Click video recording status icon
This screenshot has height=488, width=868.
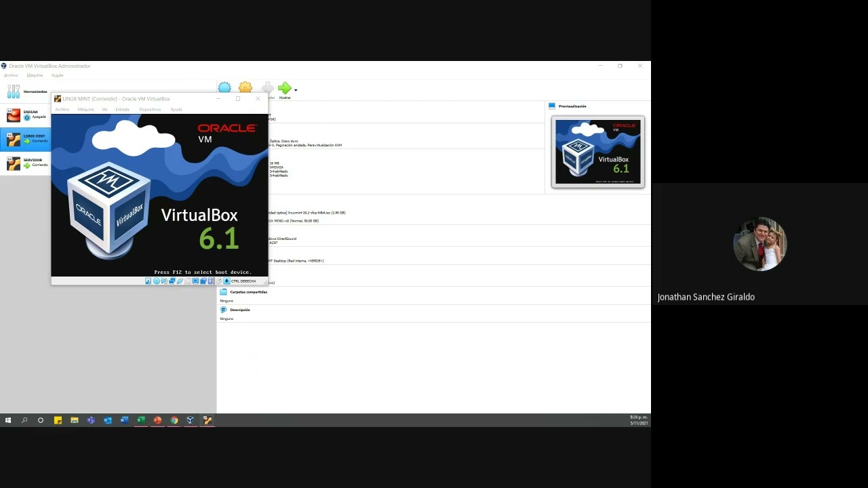203,281
